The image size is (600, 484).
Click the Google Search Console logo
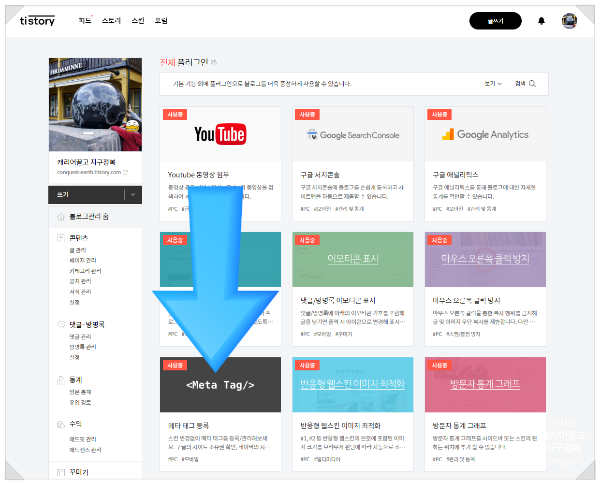click(353, 135)
